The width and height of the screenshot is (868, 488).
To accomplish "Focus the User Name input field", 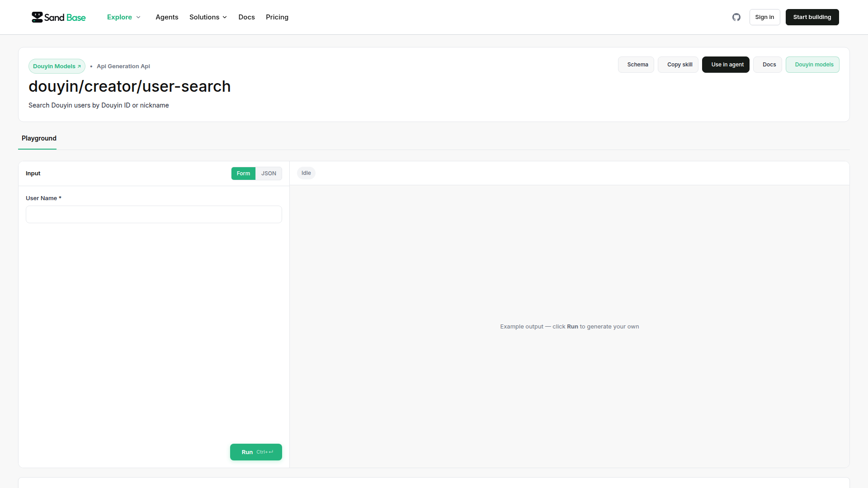I will (154, 215).
